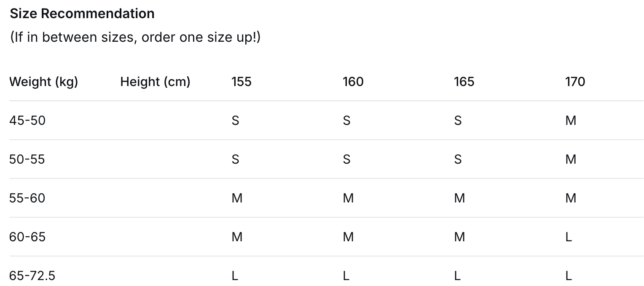
Task: Click the 155 height column header
Action: 241,81
